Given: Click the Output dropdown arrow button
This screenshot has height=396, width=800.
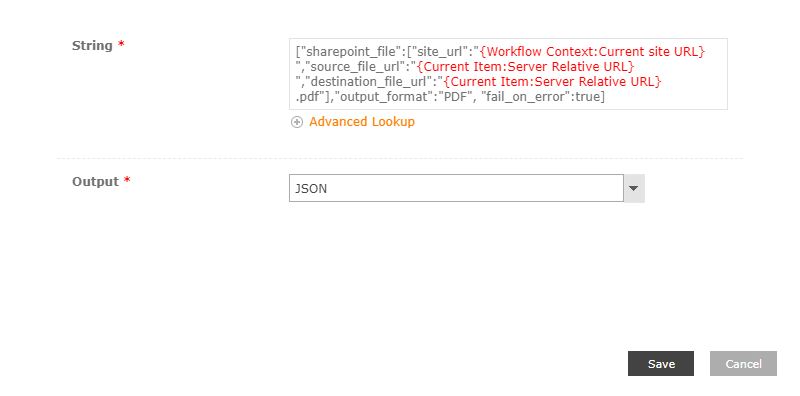Looking at the screenshot, I should 634,188.
